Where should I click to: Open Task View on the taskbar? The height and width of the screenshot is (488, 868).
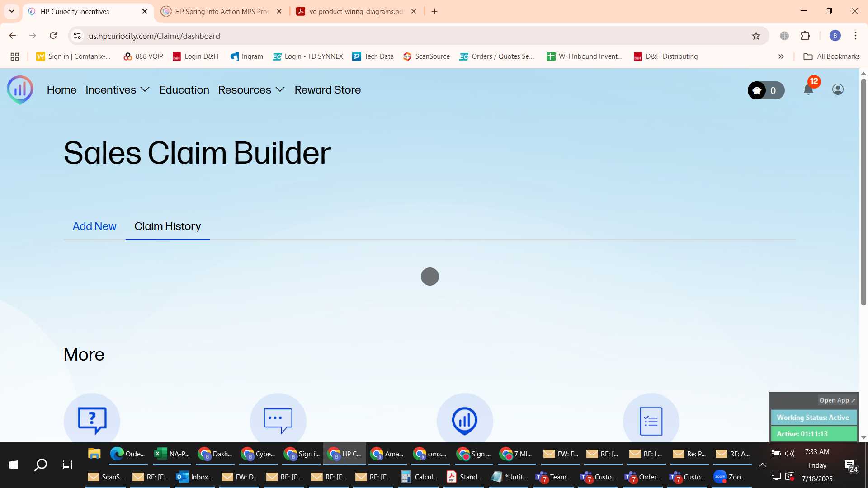(x=68, y=465)
